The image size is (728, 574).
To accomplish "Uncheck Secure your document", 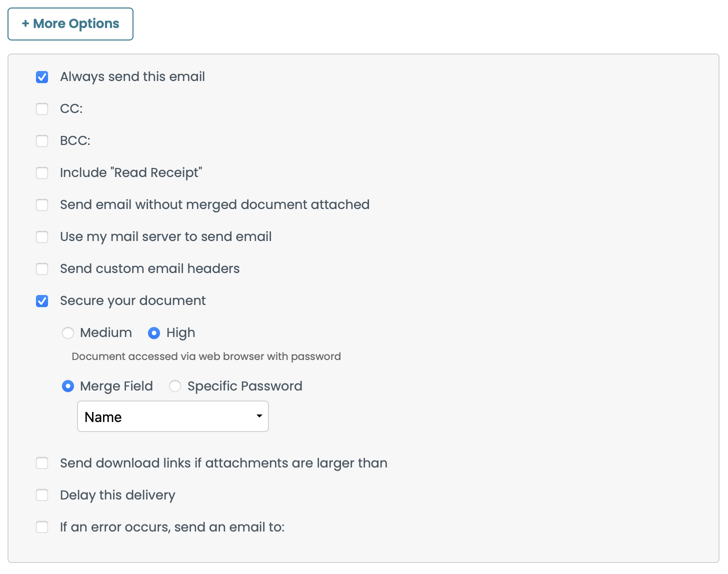I will [x=42, y=301].
